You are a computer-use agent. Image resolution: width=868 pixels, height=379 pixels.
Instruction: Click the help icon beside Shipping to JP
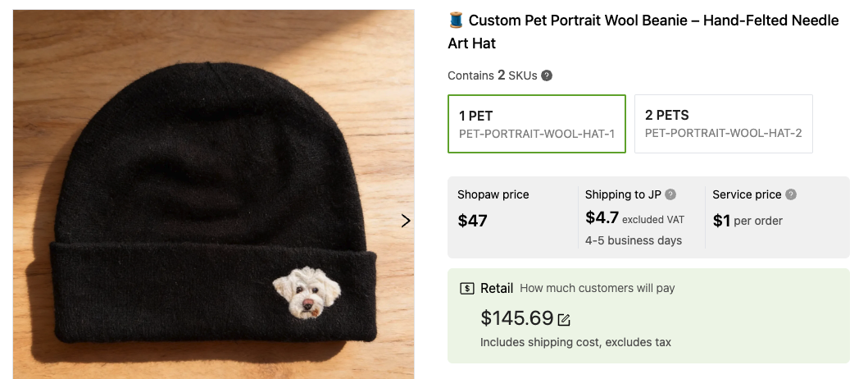[x=670, y=194]
